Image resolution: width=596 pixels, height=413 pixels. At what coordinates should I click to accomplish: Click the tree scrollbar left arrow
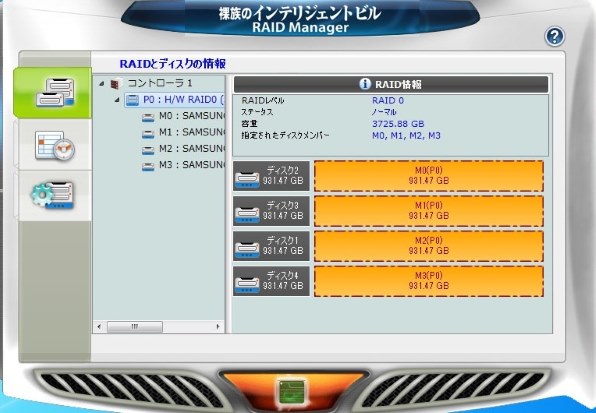pos(99,326)
